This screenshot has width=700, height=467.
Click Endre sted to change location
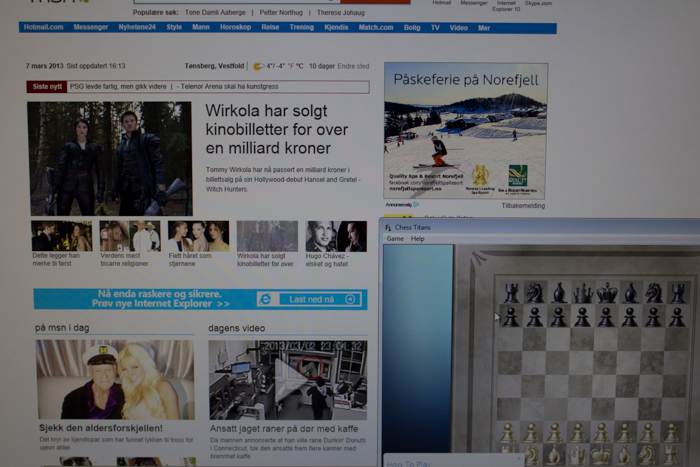click(x=353, y=66)
